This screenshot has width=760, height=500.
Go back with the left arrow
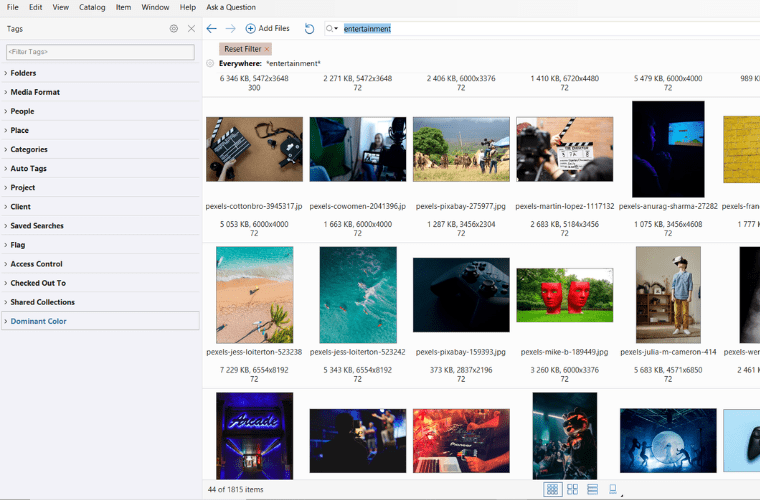pos(211,29)
